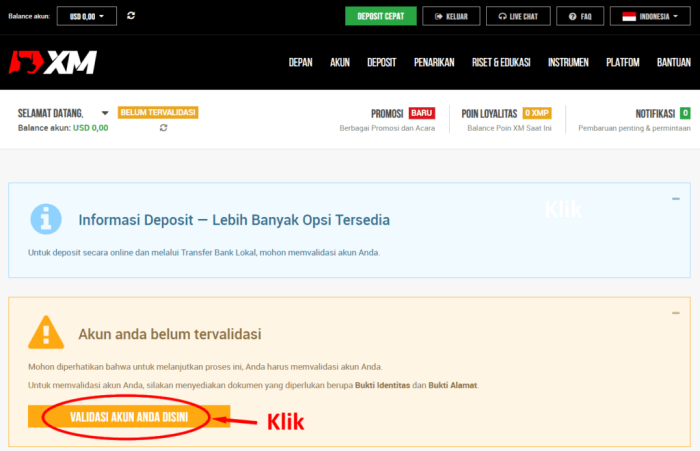This screenshot has height=451, width=700.
Task: Open the Bantuan menu
Action: tap(674, 63)
